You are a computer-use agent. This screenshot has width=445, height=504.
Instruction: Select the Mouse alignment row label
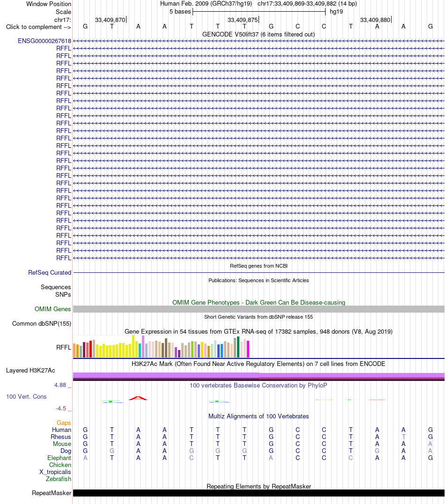click(x=62, y=444)
